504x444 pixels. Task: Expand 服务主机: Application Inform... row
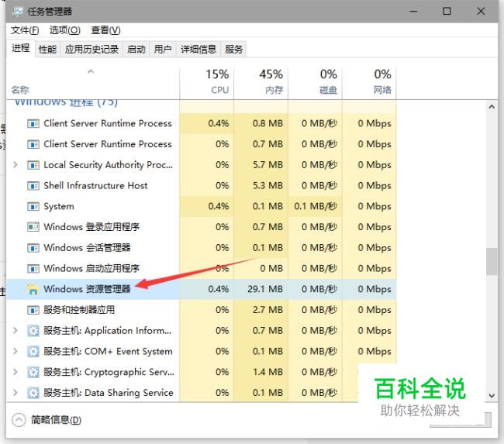point(15,330)
